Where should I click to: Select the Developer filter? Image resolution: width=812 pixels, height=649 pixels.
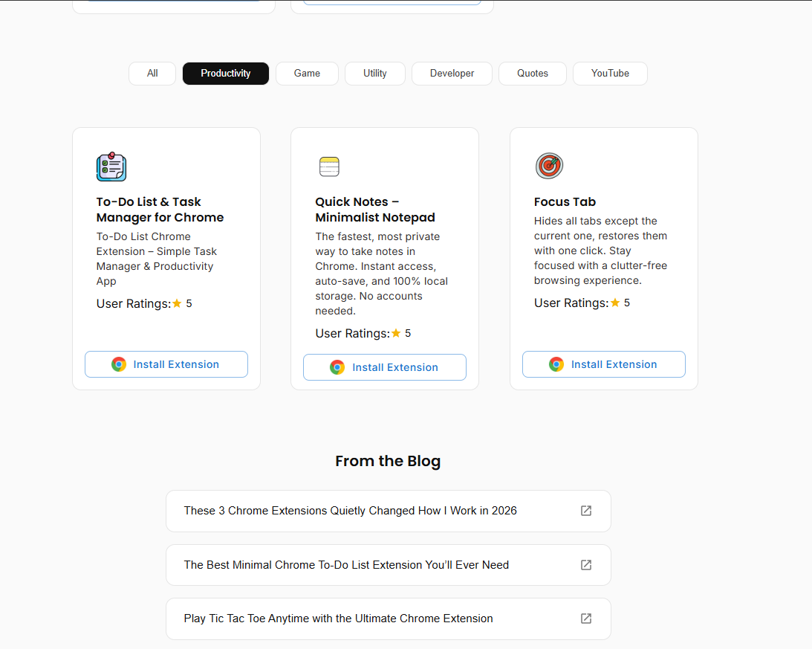point(452,73)
